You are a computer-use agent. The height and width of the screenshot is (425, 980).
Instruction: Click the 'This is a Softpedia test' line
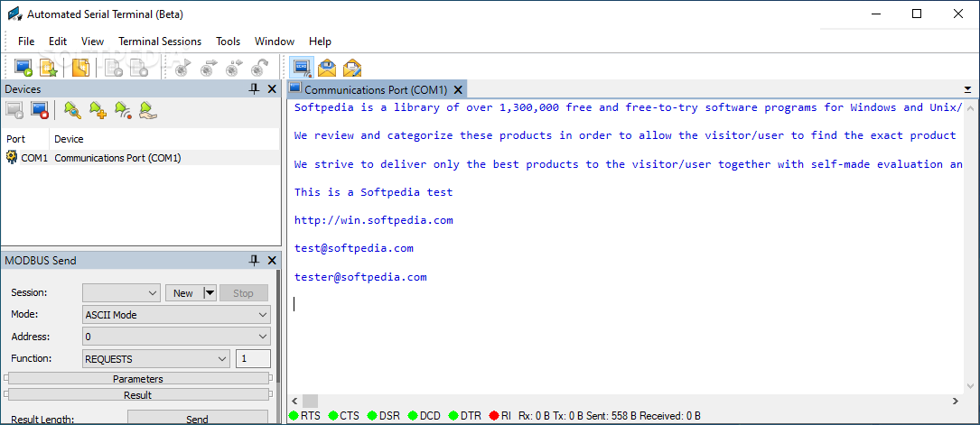tap(374, 192)
